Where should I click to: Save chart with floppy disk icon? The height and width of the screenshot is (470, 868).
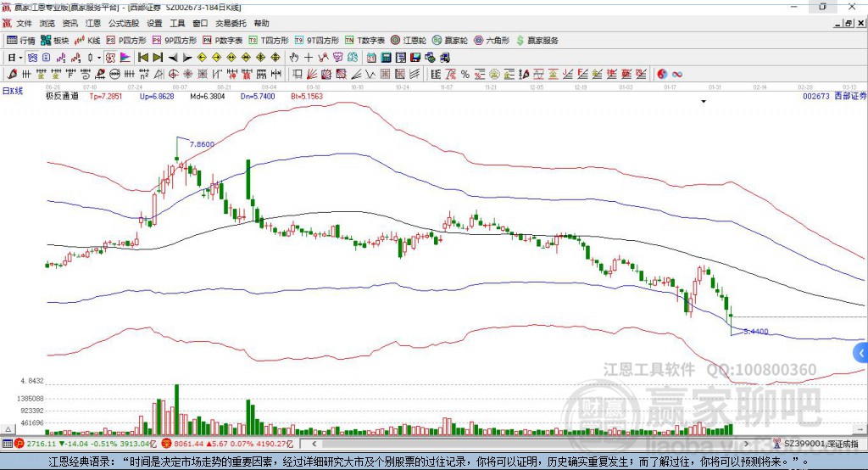[x=415, y=57]
